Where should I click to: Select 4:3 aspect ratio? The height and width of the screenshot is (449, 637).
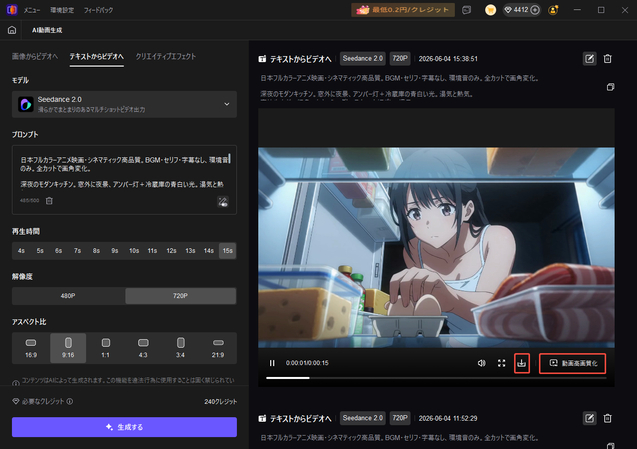pos(143,348)
